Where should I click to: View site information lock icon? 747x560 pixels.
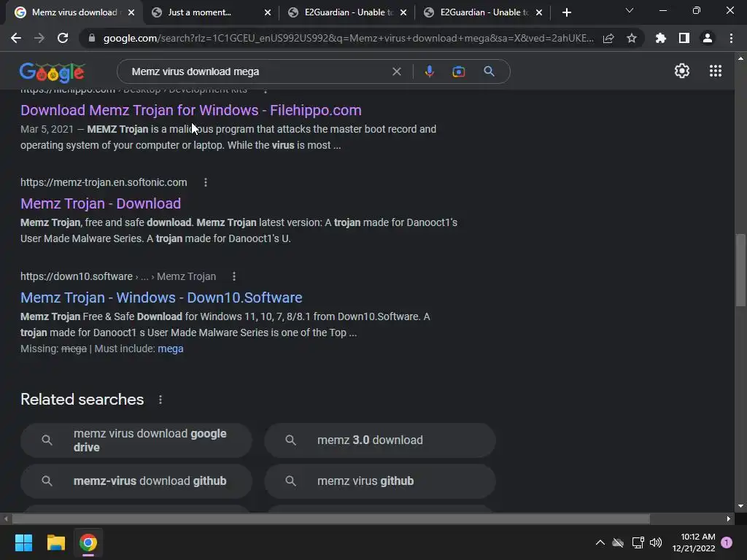pos(91,38)
